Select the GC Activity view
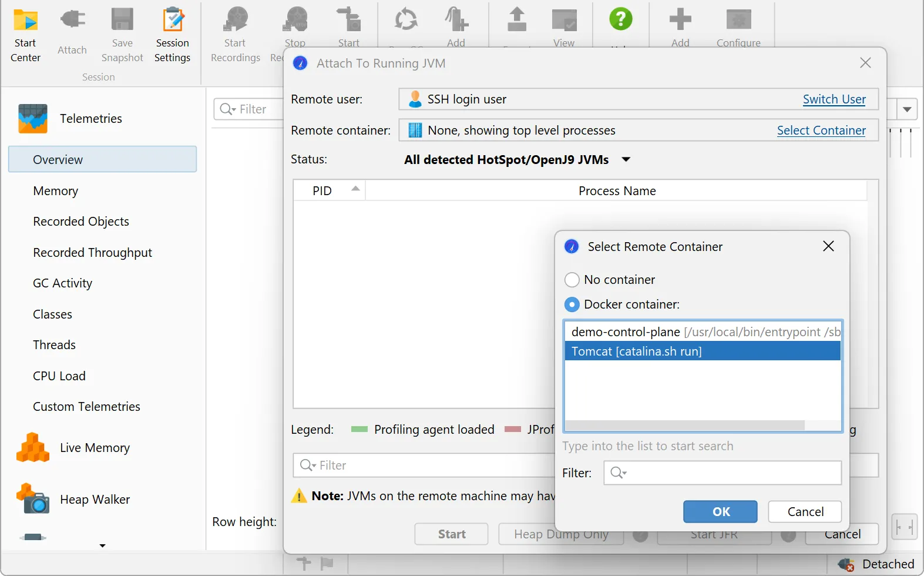This screenshot has height=576, width=924. (63, 283)
